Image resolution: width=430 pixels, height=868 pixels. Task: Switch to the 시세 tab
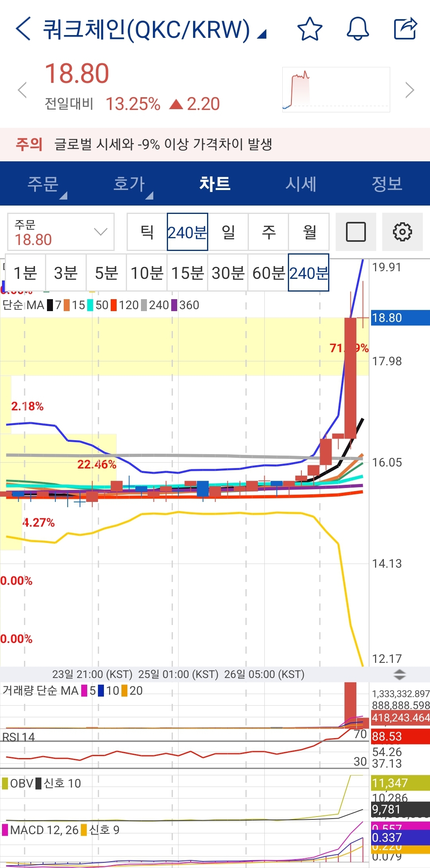(301, 184)
